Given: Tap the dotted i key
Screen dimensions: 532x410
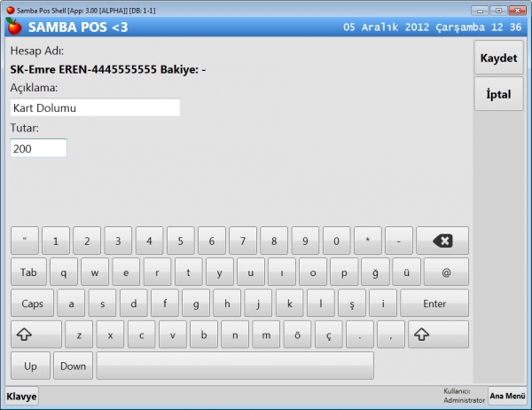Looking at the screenshot, I should (x=383, y=304).
